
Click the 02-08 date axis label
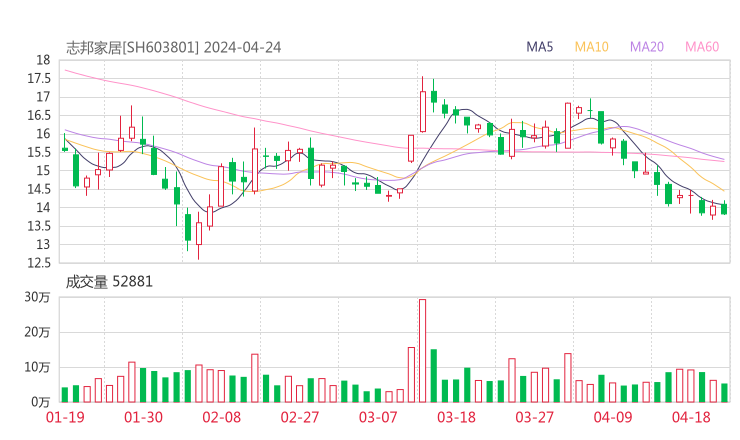[x=221, y=417]
